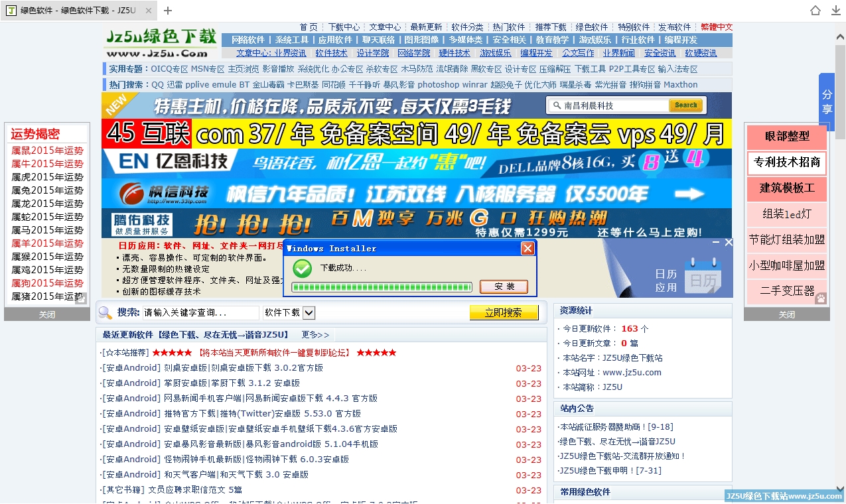846x504 pixels.
Task: Click 属龙2015年运势 link
Action: 47,204
